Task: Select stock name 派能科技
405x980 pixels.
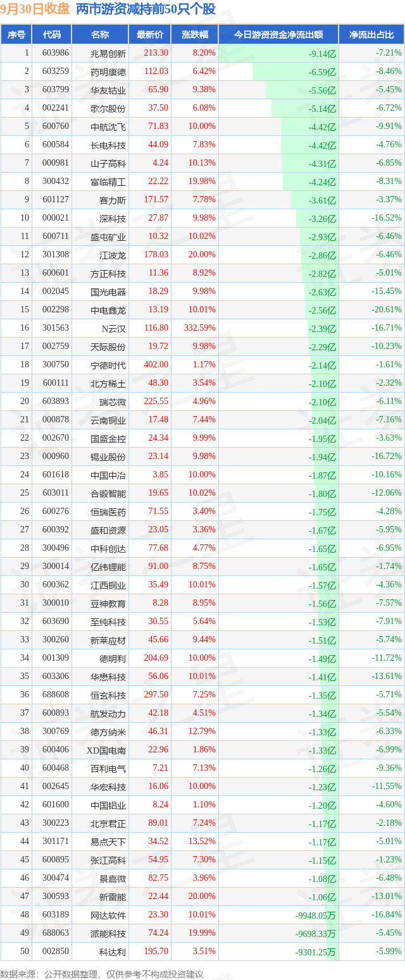Action: (108, 934)
